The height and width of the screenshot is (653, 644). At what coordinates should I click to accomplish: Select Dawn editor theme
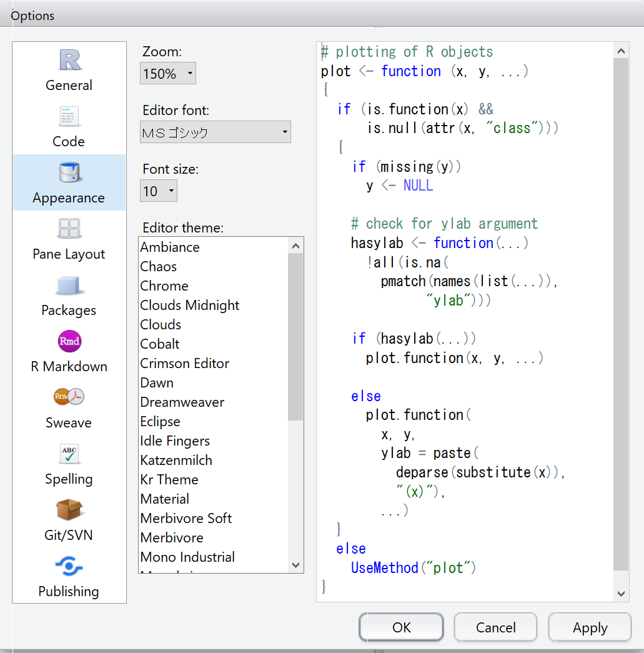[x=213, y=382]
